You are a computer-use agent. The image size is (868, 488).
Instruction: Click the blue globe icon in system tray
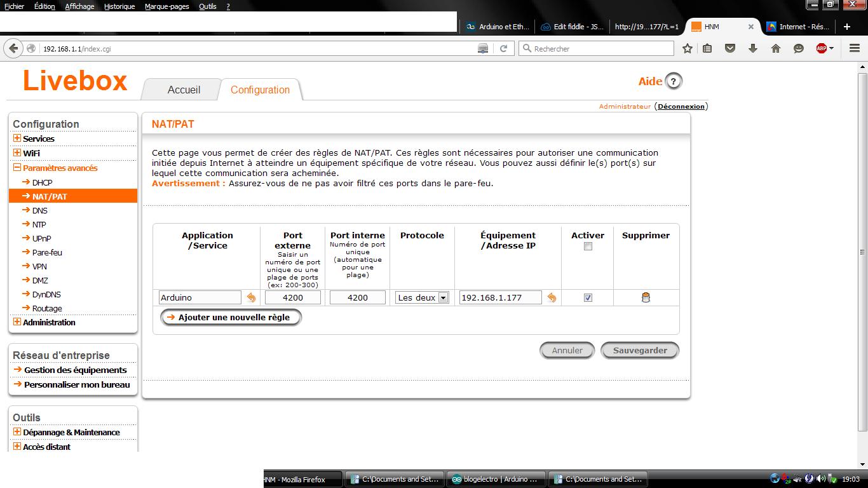click(x=775, y=479)
